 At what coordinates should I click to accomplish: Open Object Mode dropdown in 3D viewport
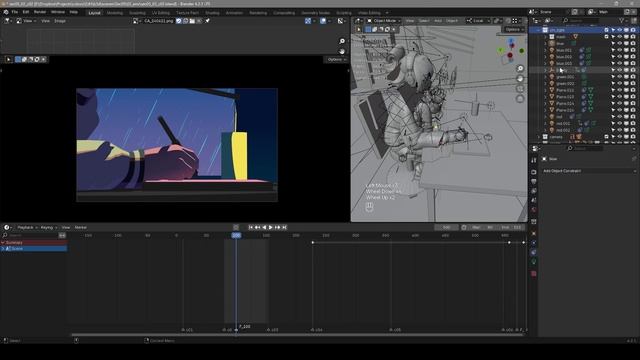(384, 21)
